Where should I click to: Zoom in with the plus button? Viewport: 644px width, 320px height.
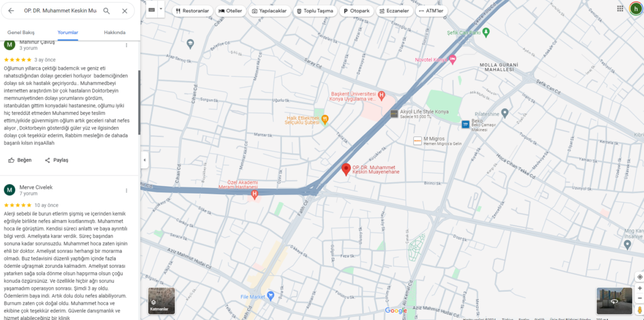click(x=640, y=289)
